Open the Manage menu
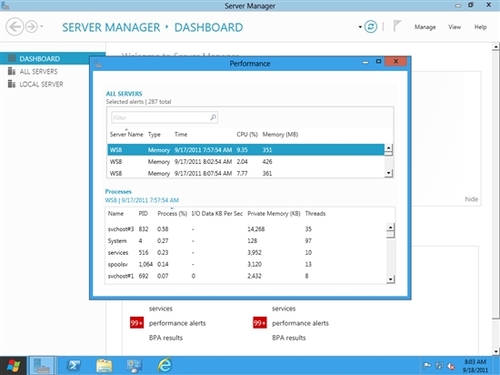 coord(425,27)
